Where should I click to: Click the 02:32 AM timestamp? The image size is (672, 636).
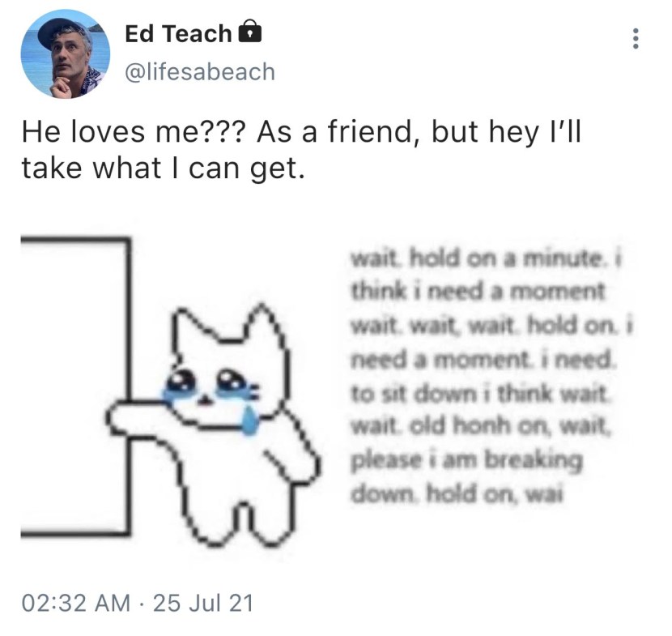[x=76, y=603]
